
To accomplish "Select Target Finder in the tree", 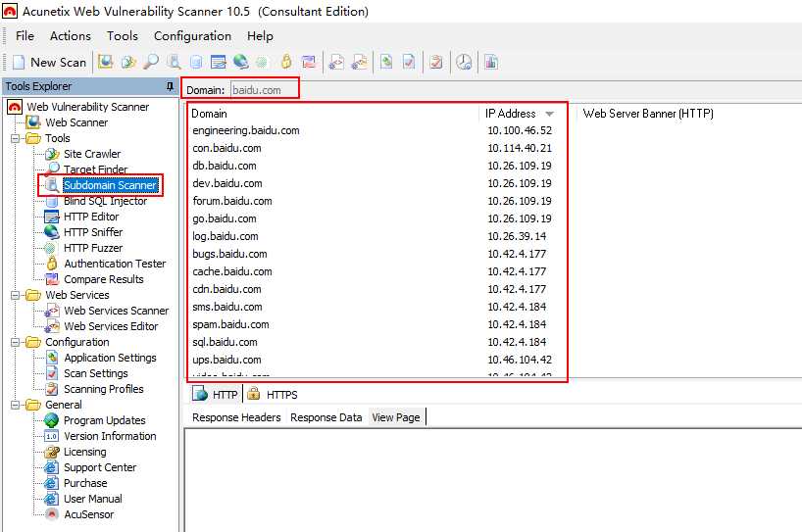I will point(95,169).
